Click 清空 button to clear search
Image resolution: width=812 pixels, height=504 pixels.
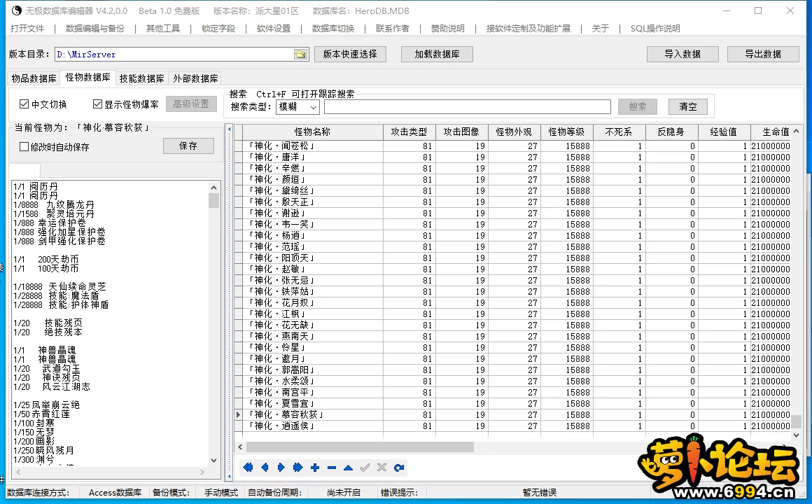pos(687,106)
